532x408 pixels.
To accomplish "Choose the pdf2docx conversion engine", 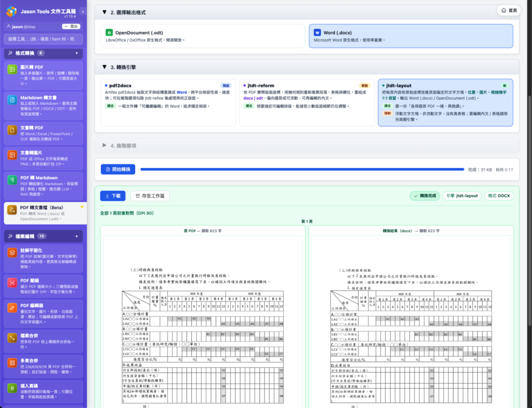I will point(168,102).
